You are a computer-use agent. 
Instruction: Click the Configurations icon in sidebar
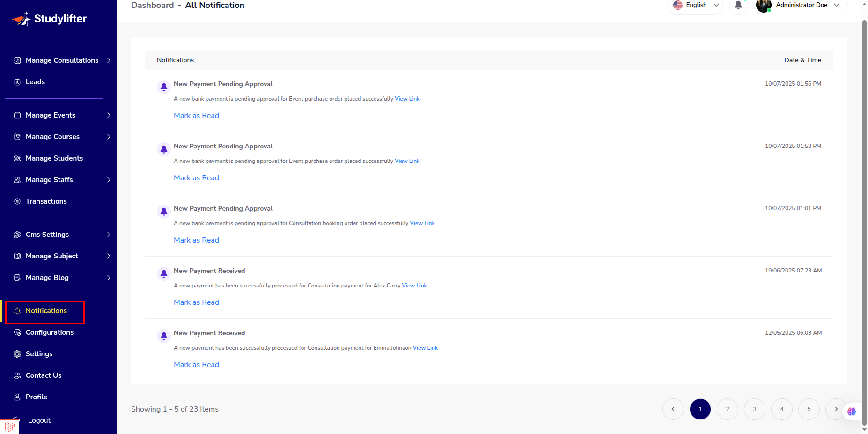pos(17,332)
